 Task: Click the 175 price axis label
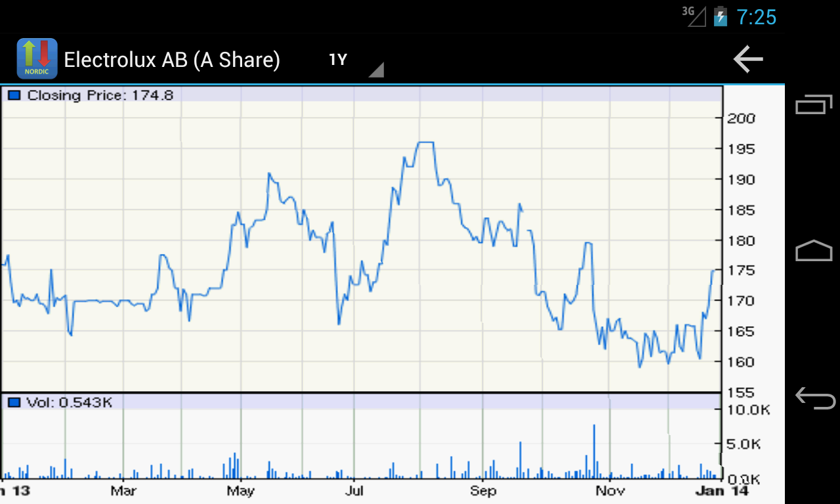[x=741, y=270]
